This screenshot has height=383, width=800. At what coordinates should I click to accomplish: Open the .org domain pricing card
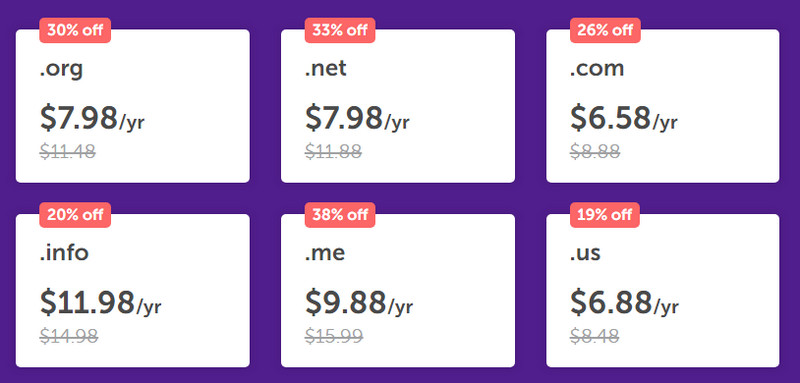(x=133, y=106)
